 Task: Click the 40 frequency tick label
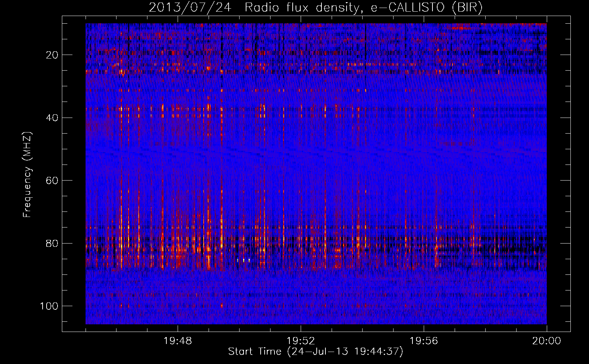[x=52, y=118]
